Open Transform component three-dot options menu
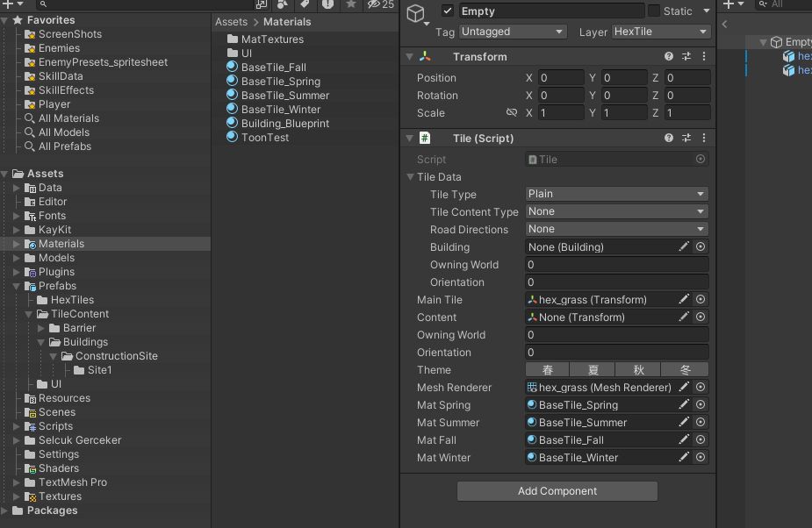The image size is (812, 528). pos(703,57)
